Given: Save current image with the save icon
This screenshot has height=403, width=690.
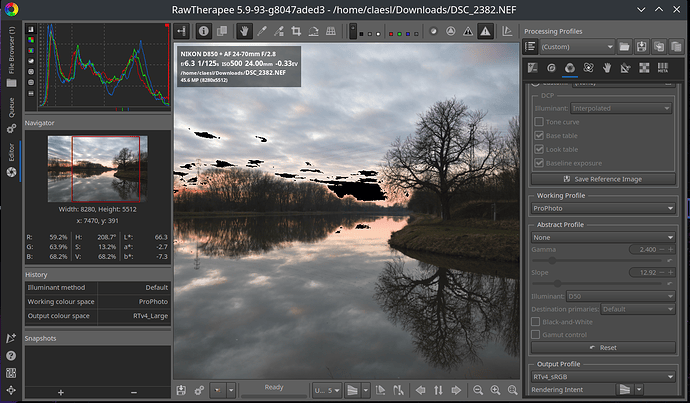Looking at the screenshot, I should (181, 390).
